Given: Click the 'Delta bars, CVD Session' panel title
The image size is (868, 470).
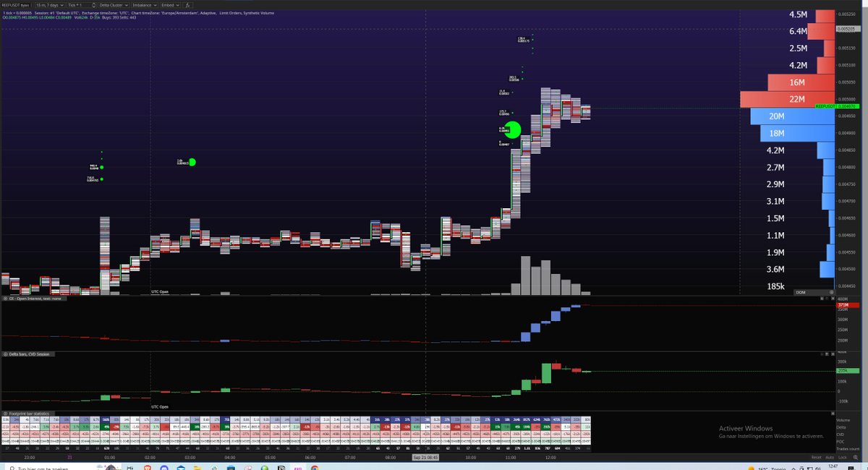Looking at the screenshot, I should click(x=27, y=354).
